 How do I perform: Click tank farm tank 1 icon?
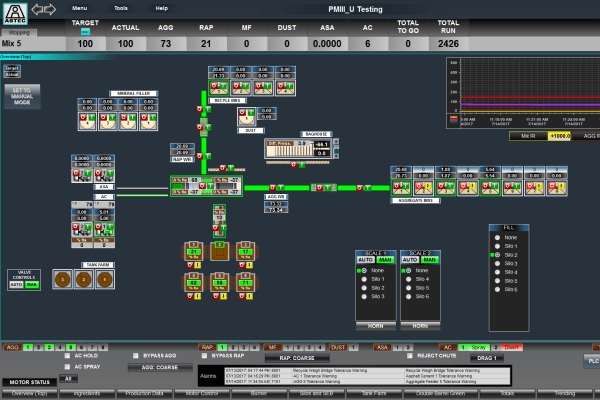click(x=105, y=279)
